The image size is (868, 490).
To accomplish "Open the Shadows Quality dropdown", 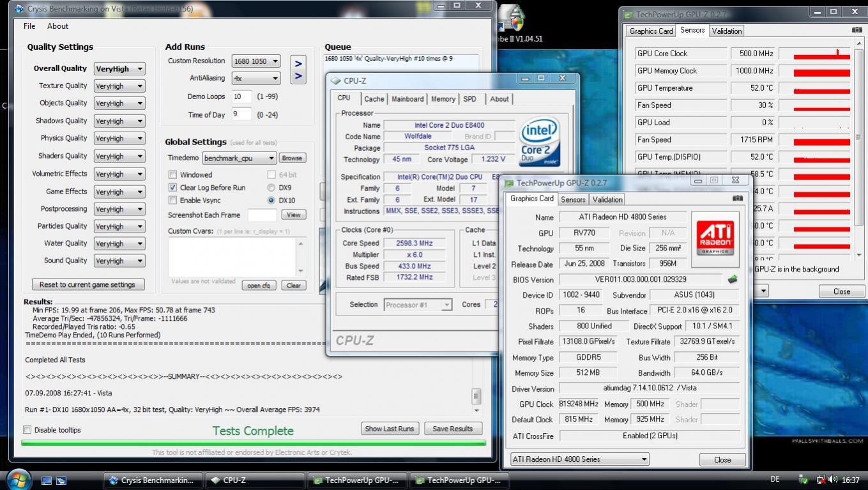I will [119, 121].
